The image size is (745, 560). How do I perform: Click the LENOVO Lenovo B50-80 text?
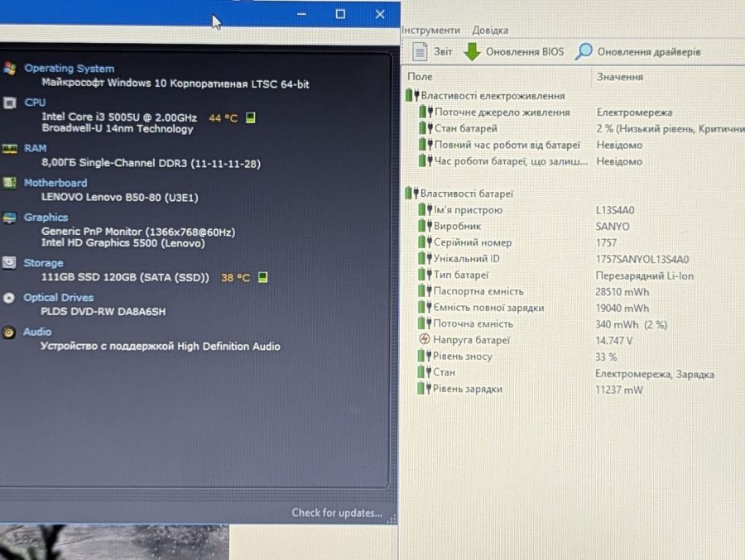pos(120,197)
